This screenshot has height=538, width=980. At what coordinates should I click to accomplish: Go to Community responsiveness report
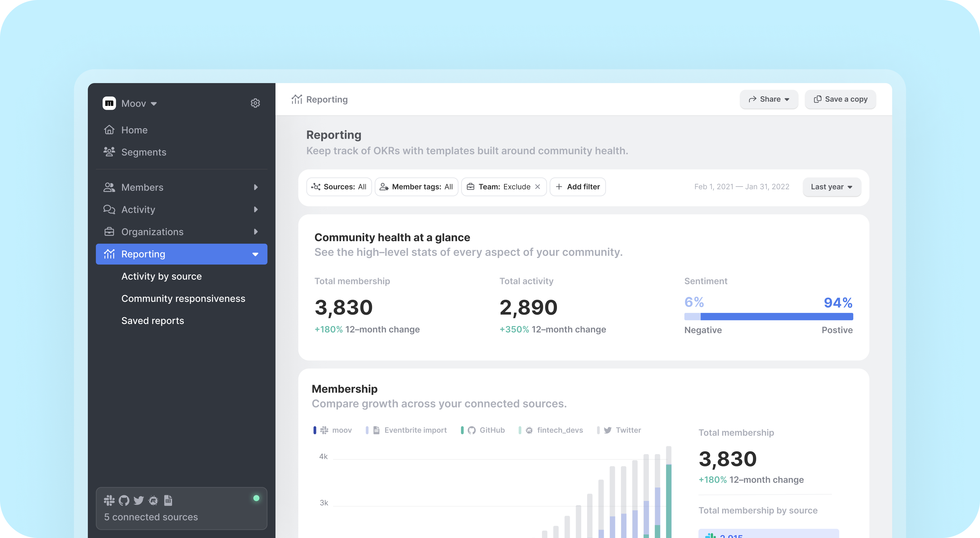tap(183, 299)
